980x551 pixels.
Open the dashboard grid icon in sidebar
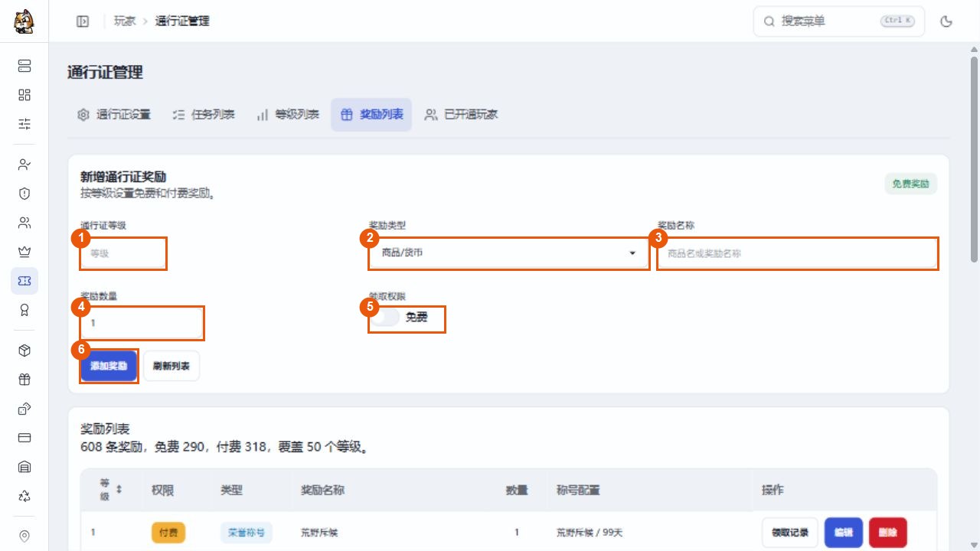(x=24, y=95)
